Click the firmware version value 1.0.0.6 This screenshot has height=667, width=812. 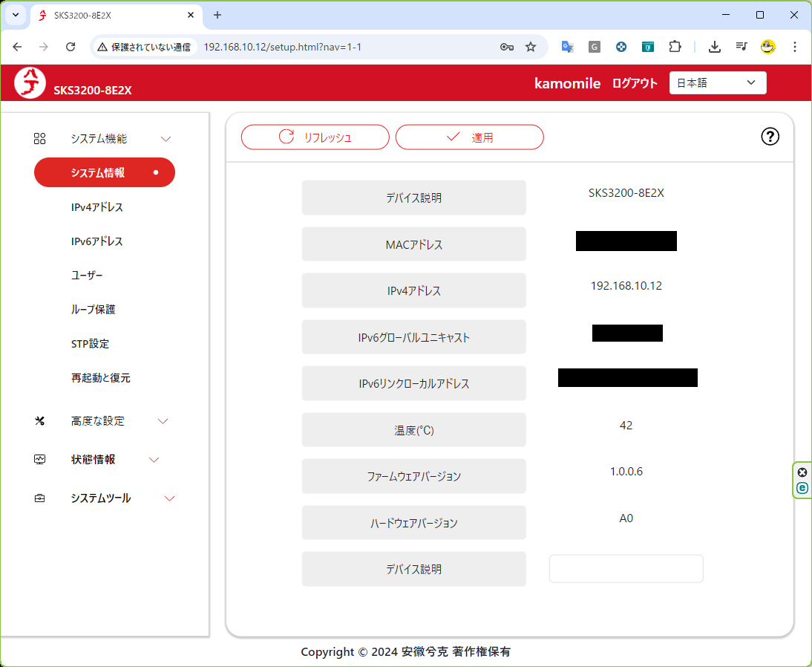click(626, 471)
